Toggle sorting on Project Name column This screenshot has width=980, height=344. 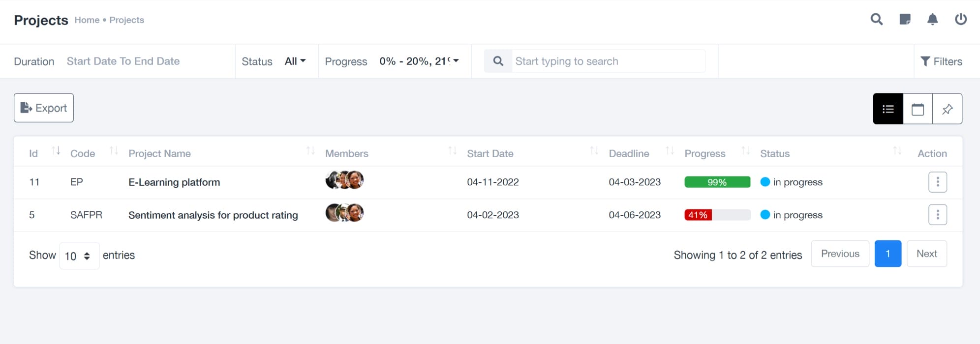coord(310,151)
